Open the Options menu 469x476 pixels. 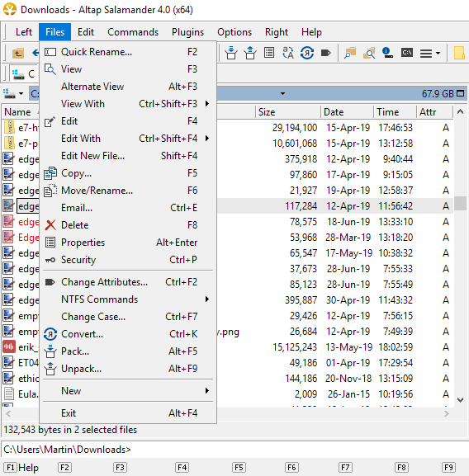(x=234, y=32)
